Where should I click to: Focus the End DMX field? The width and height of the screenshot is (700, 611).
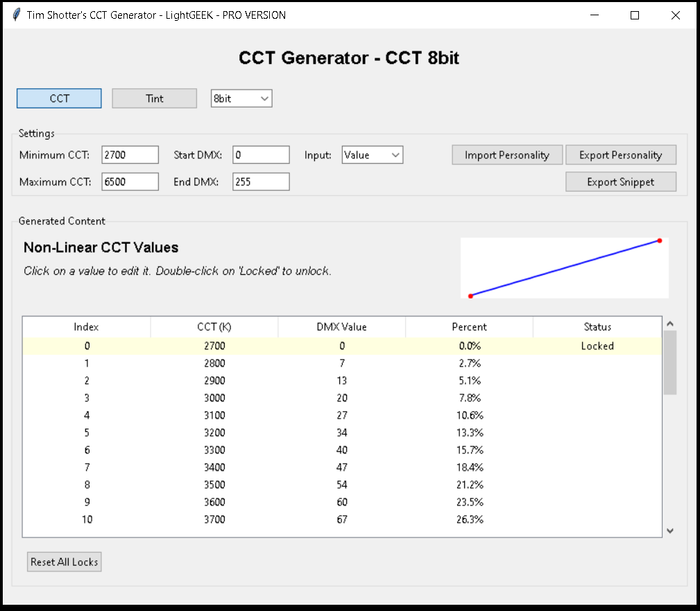pyautogui.click(x=260, y=182)
